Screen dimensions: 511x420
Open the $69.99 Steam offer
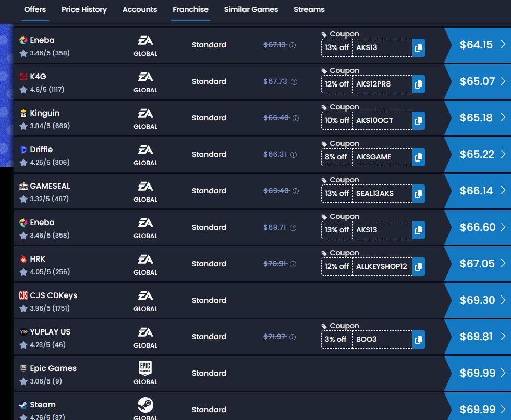tap(478, 407)
